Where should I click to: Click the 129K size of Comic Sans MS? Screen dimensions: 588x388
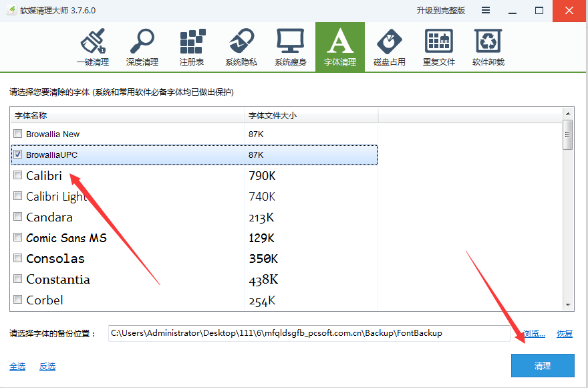pyautogui.click(x=262, y=238)
